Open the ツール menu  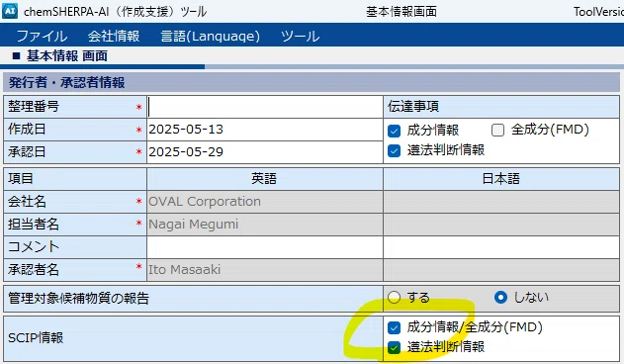[x=300, y=37]
